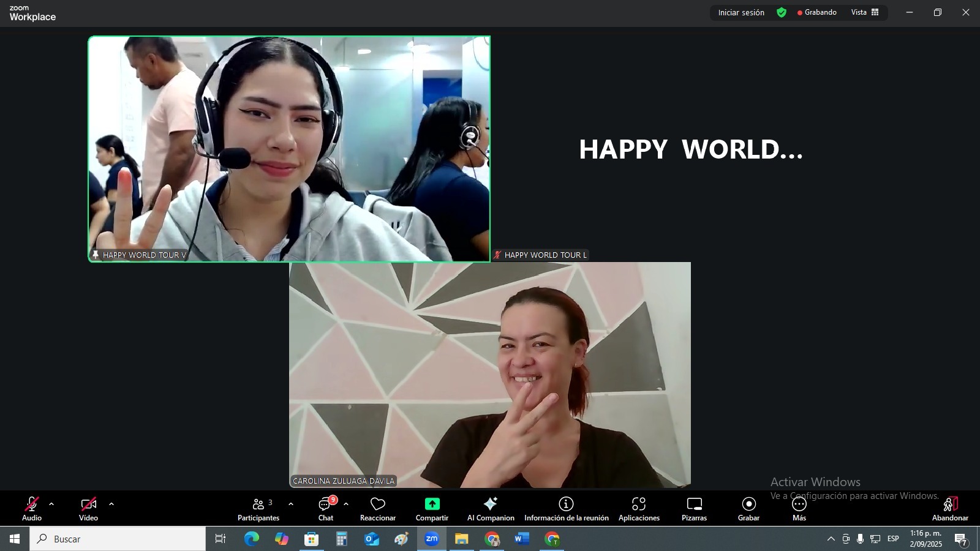Click the green Compartir share screen icon

coord(432,504)
